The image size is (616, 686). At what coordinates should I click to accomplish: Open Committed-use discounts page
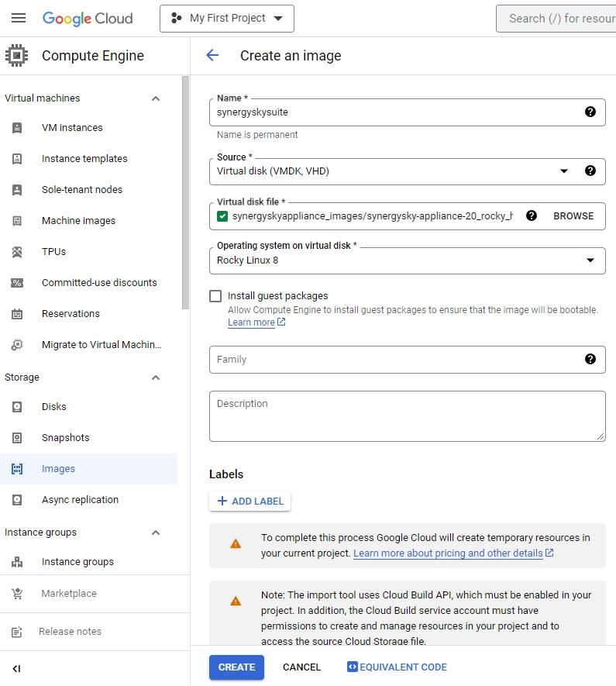pyautogui.click(x=99, y=283)
